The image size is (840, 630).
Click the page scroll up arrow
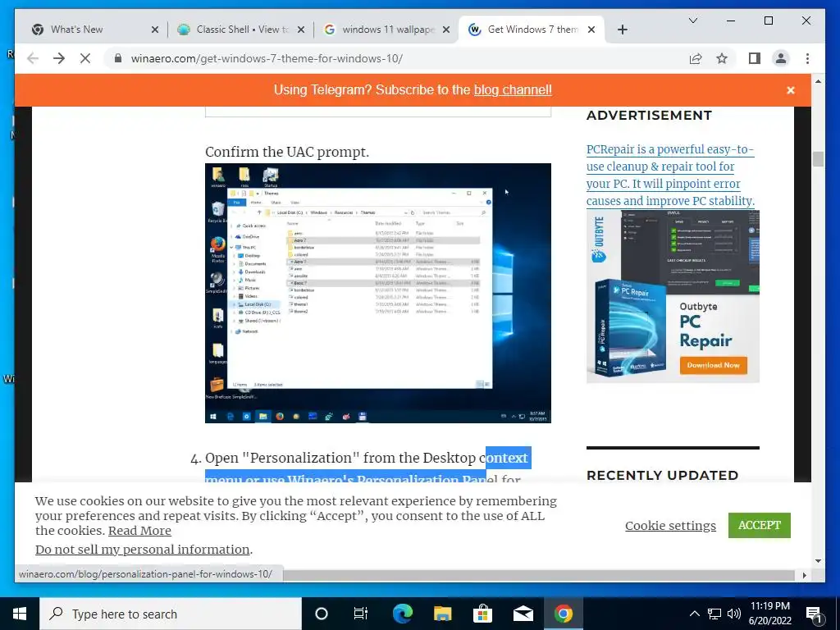818,81
